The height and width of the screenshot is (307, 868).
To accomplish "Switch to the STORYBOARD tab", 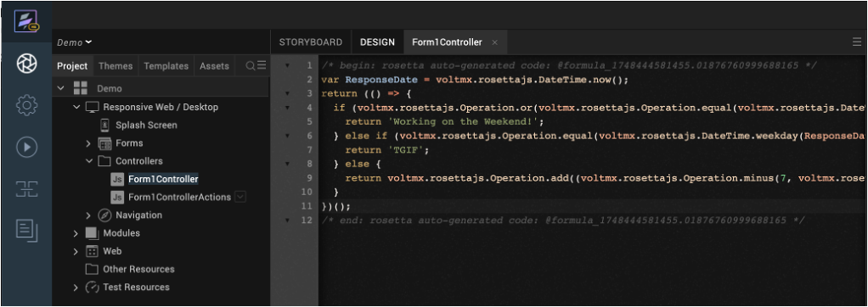I will (311, 42).
